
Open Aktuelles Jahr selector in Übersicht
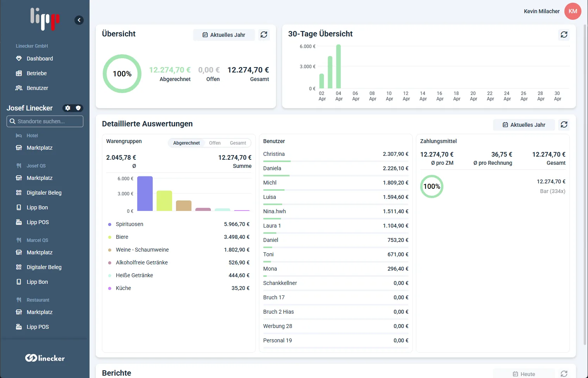click(x=224, y=35)
